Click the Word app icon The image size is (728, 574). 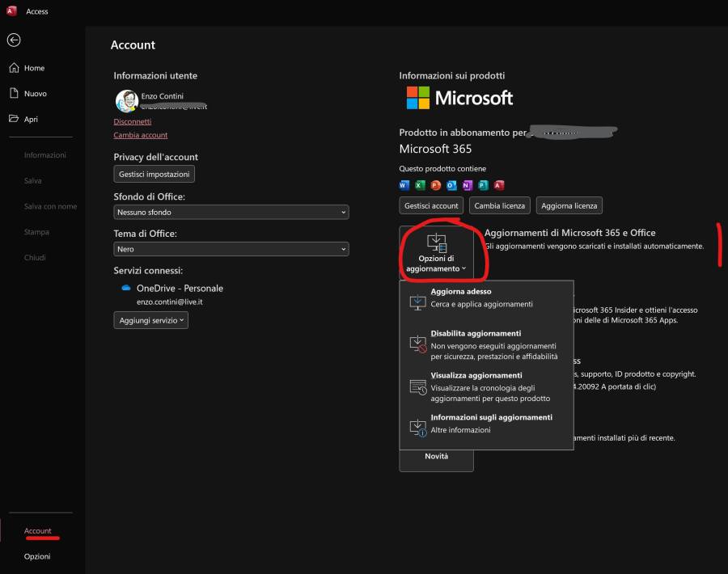click(404, 185)
